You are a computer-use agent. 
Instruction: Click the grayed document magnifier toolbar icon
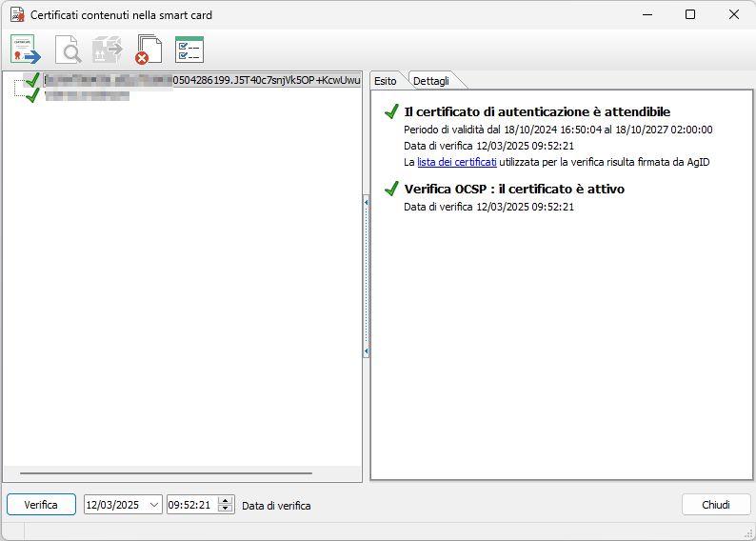(x=68, y=50)
